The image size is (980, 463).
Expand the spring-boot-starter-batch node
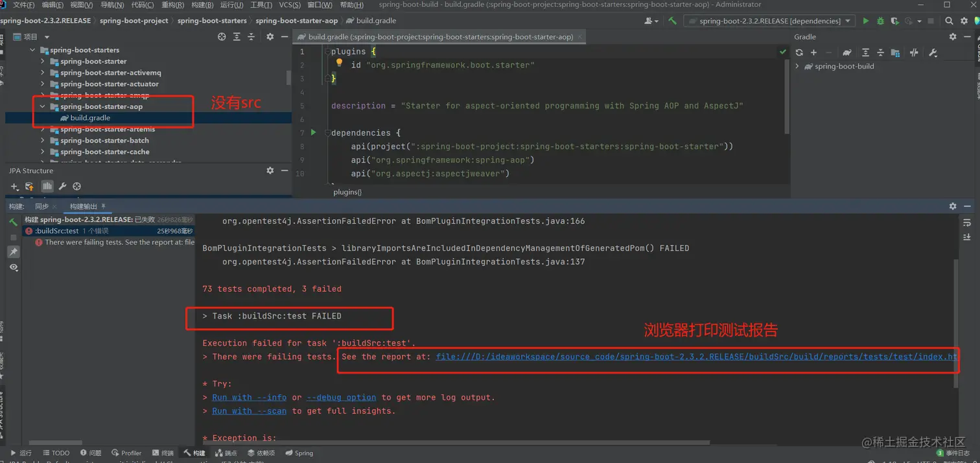coord(43,140)
